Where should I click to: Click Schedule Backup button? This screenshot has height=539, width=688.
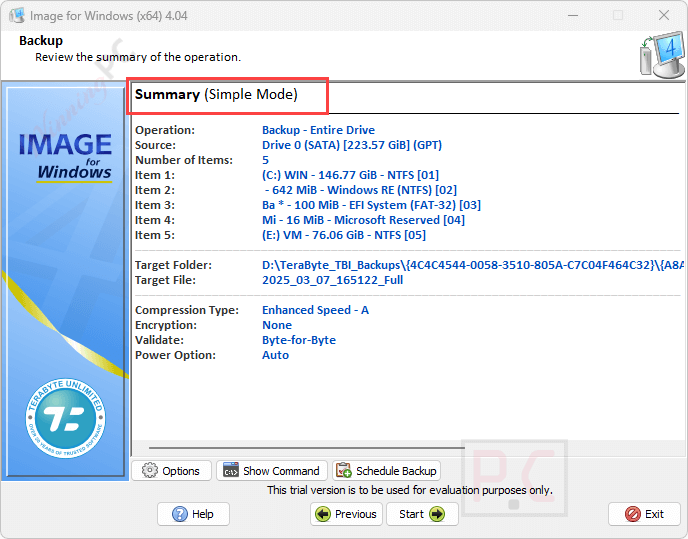pos(387,471)
